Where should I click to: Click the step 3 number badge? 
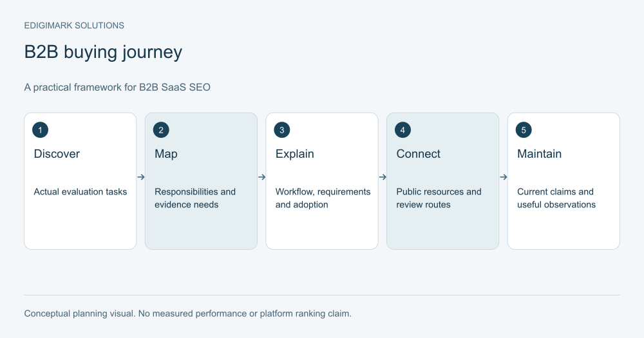282,130
